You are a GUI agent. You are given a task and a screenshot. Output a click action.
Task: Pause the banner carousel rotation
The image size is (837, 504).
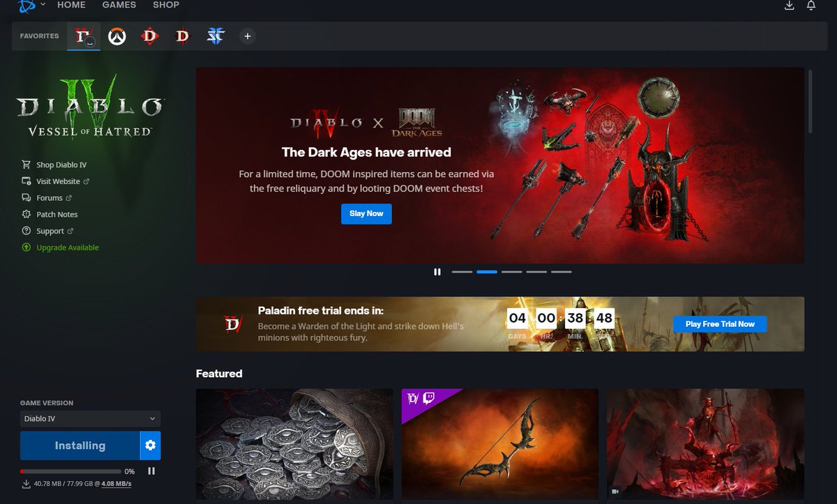(x=437, y=272)
